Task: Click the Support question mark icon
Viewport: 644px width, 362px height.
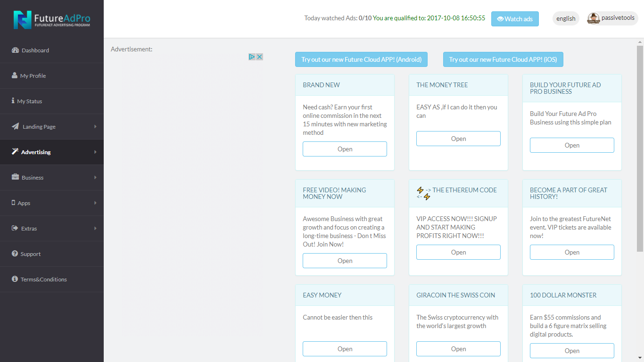Action: click(15, 254)
